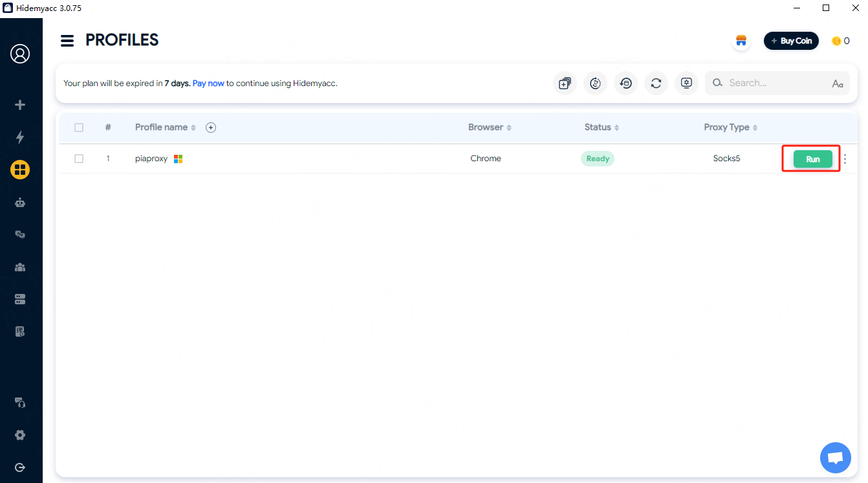Open the user account avatar in sidebar

[20, 54]
